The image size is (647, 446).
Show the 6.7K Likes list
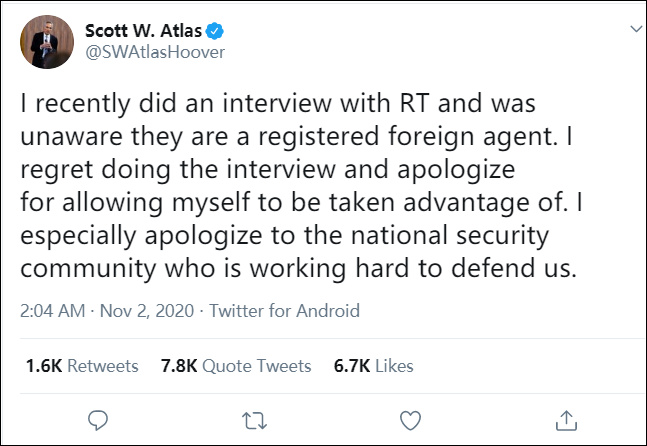pyautogui.click(x=373, y=366)
